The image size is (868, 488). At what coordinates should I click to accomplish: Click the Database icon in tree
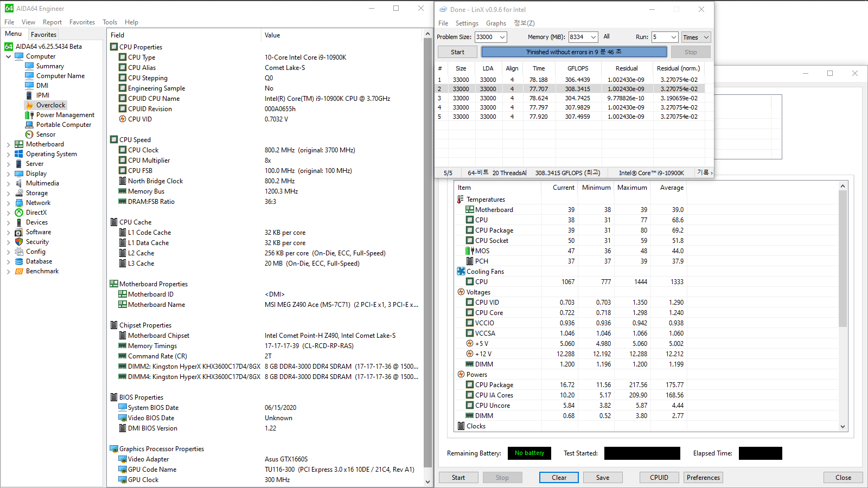click(19, 261)
